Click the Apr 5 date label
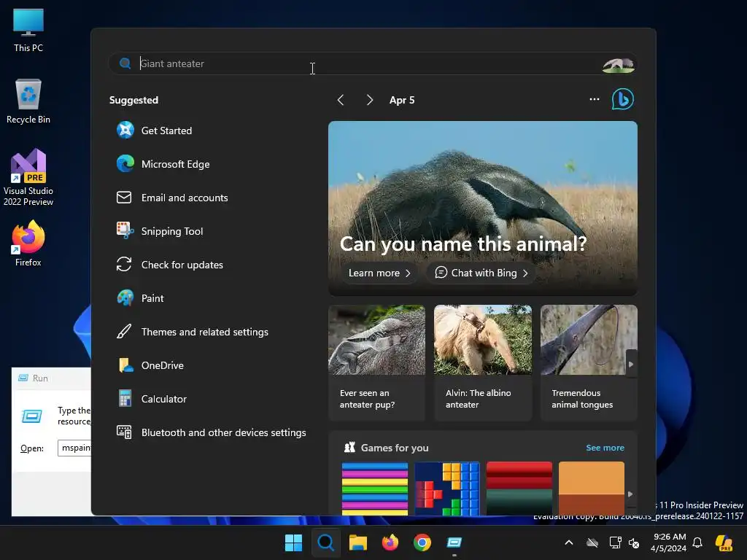The height and width of the screenshot is (560, 747). click(x=402, y=100)
